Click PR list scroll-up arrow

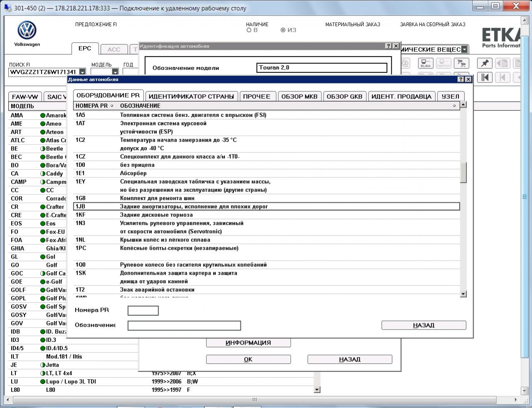pyautogui.click(x=463, y=104)
